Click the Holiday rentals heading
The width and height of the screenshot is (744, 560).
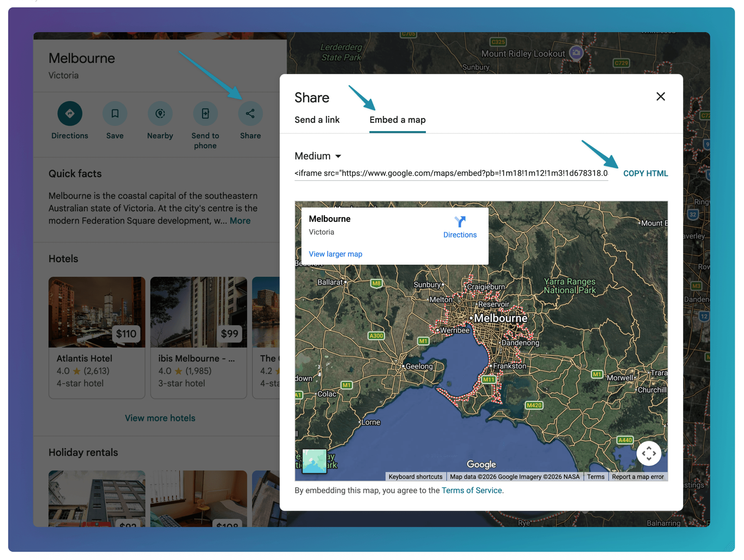(83, 452)
